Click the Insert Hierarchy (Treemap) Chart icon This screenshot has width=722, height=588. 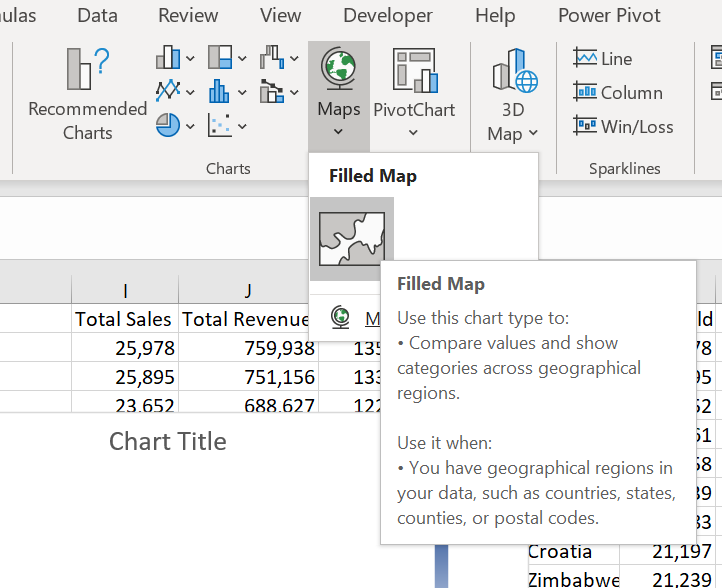[219, 57]
